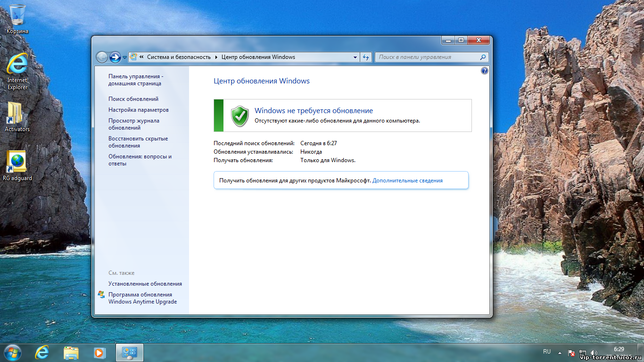Click Система и безопасность breadcrumb
644x362 pixels.
point(179,57)
